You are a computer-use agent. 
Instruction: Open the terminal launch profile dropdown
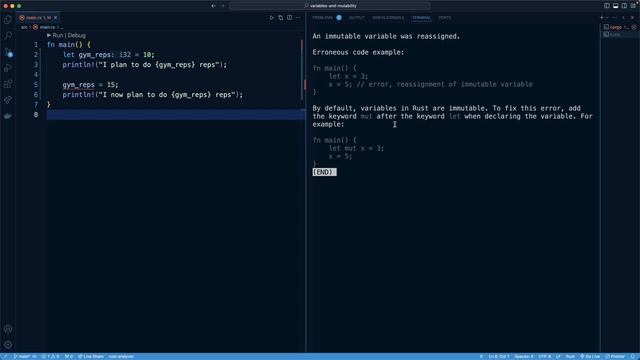[607, 18]
